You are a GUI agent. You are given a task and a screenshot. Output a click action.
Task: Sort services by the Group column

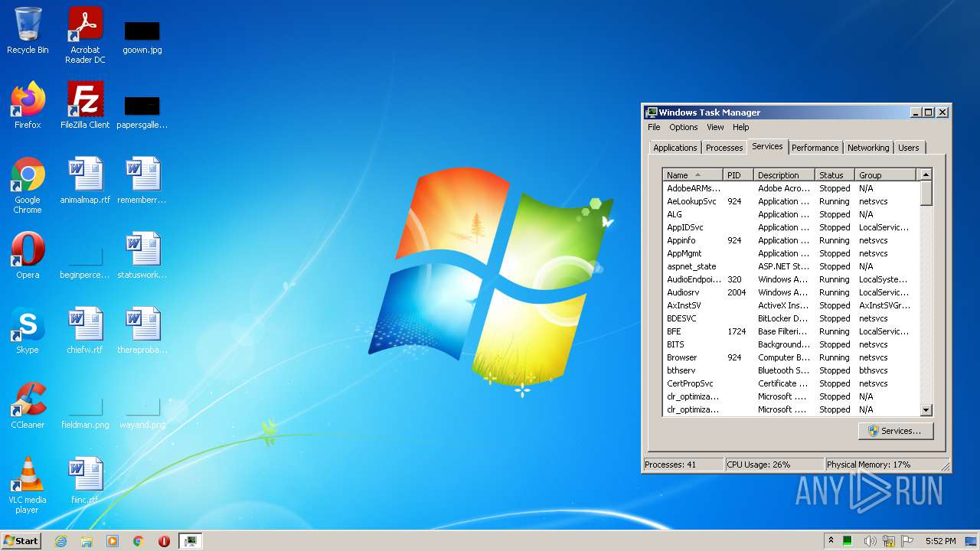(x=885, y=175)
